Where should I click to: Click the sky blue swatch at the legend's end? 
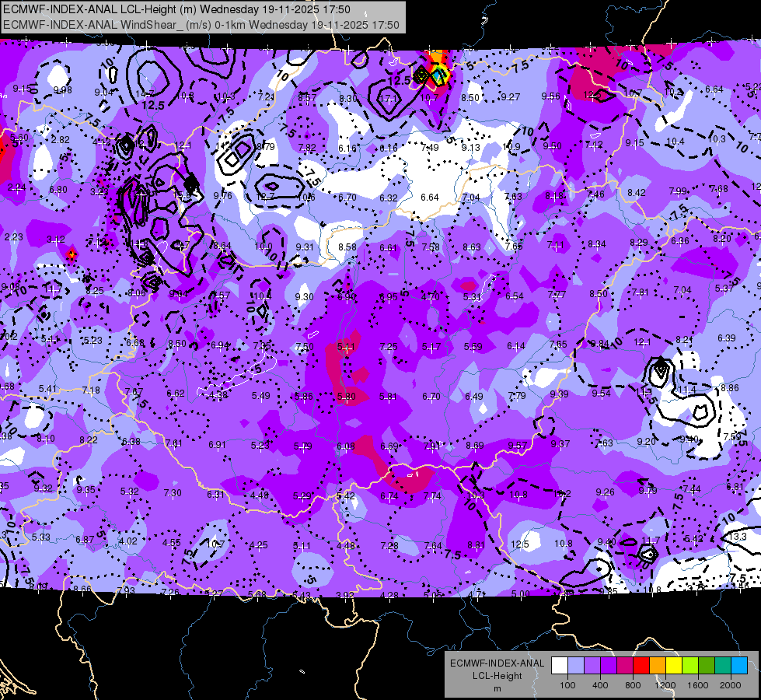click(739, 666)
